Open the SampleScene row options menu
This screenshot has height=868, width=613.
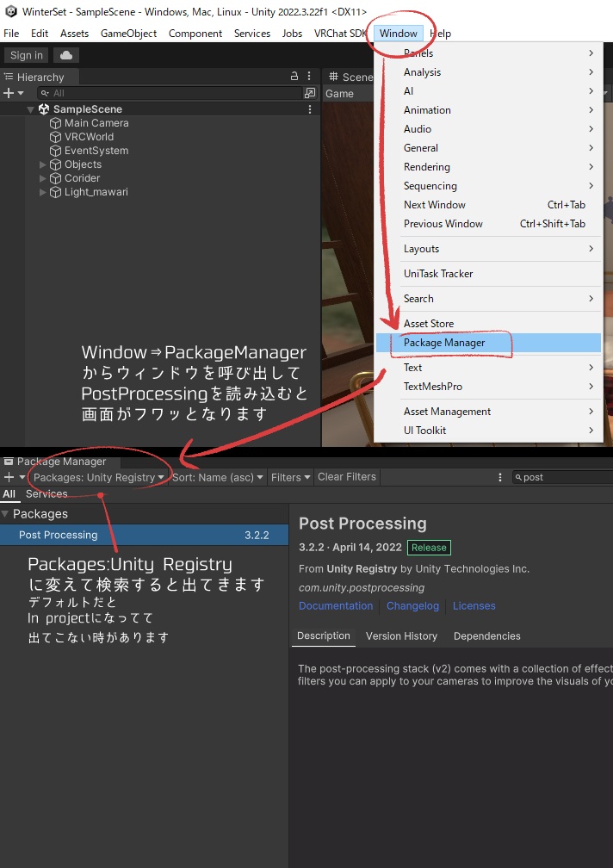(310, 109)
